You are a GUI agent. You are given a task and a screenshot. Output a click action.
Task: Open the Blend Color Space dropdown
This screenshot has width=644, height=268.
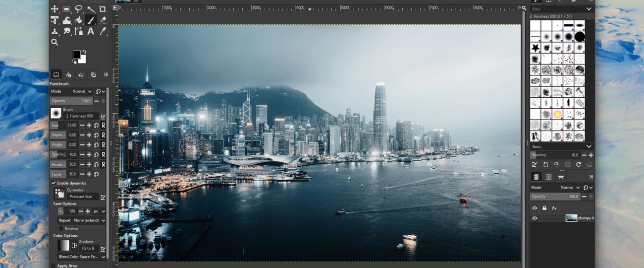(x=82, y=257)
